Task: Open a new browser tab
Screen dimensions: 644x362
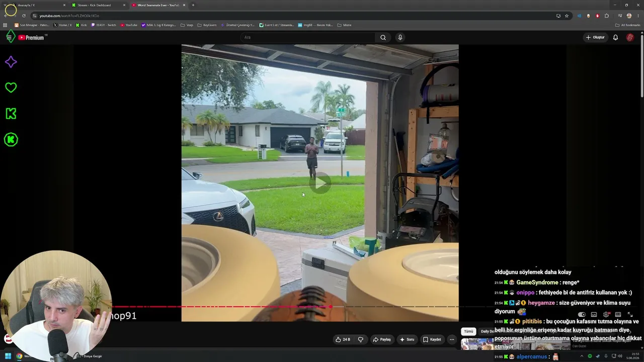Action: pos(193,5)
